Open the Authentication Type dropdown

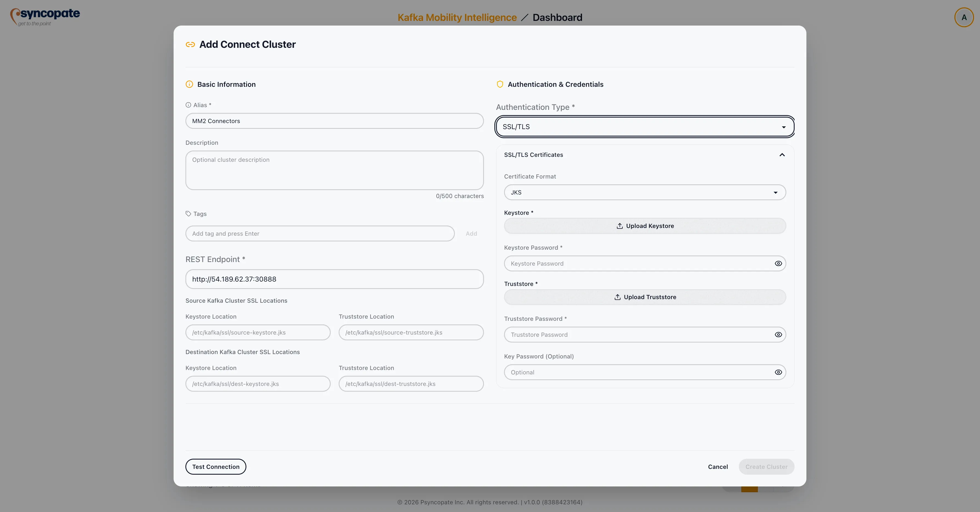[x=644, y=127]
